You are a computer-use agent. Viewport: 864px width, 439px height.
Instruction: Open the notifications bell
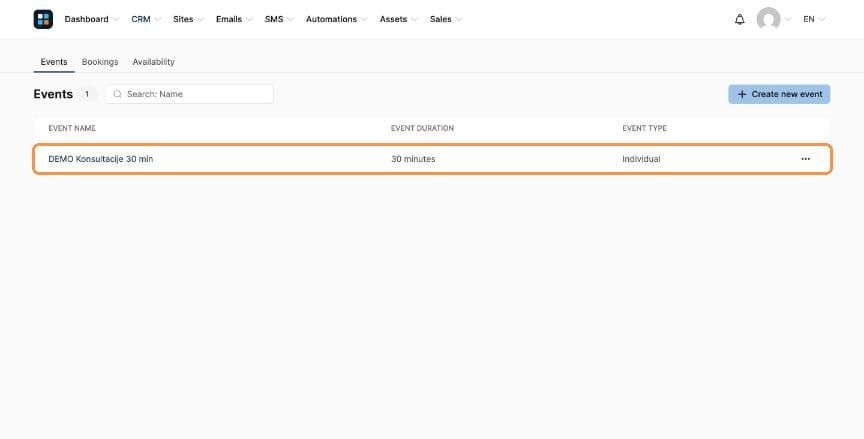(739, 19)
